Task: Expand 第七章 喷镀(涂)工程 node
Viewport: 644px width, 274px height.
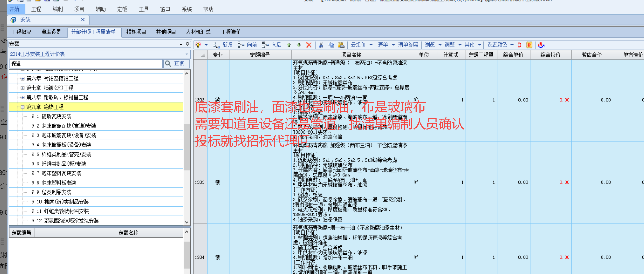Action: (23, 88)
